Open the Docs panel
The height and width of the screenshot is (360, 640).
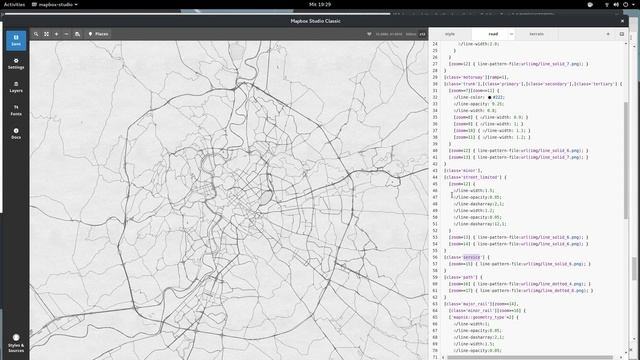pyautogui.click(x=16, y=133)
